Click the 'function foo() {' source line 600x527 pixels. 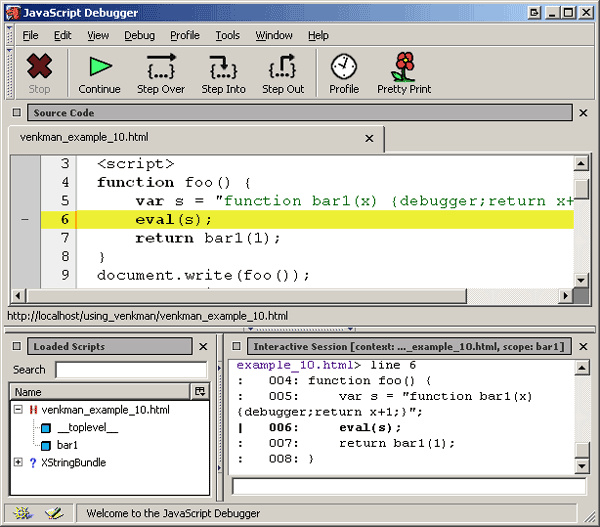coord(174,183)
